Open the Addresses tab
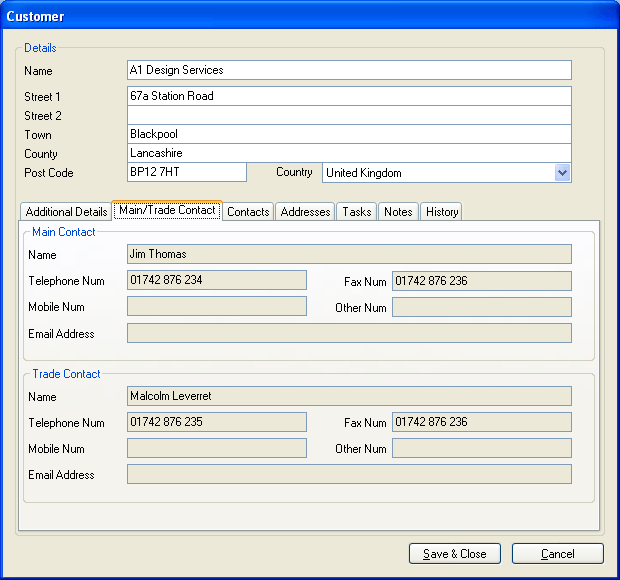The height and width of the screenshot is (580, 620). click(305, 212)
